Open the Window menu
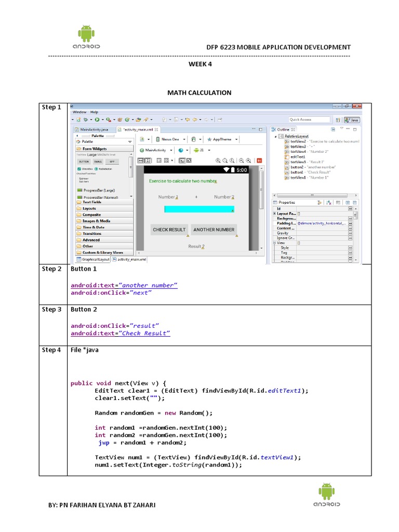Image resolution: width=399 pixels, height=532 pixels. pos(79,112)
